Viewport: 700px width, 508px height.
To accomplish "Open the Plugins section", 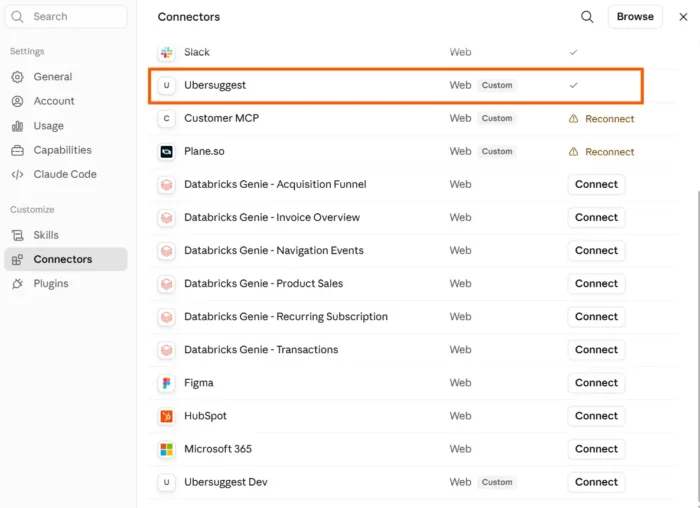I will [66, 284].
